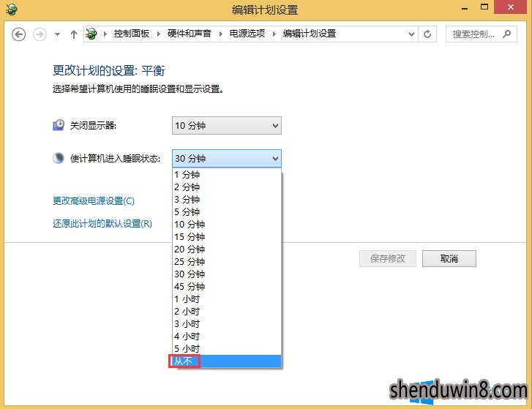Viewport: 532px width, 409px height.
Task: Click the title bar power options icon
Action: point(12,10)
